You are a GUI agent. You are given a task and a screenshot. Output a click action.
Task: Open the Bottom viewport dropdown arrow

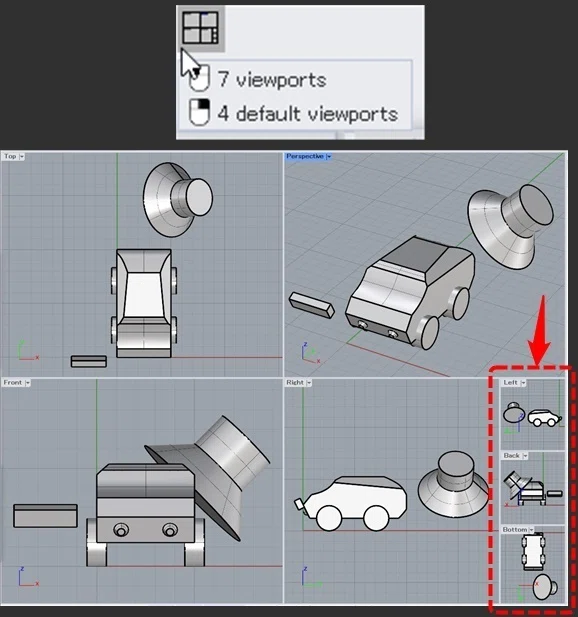coord(531,530)
